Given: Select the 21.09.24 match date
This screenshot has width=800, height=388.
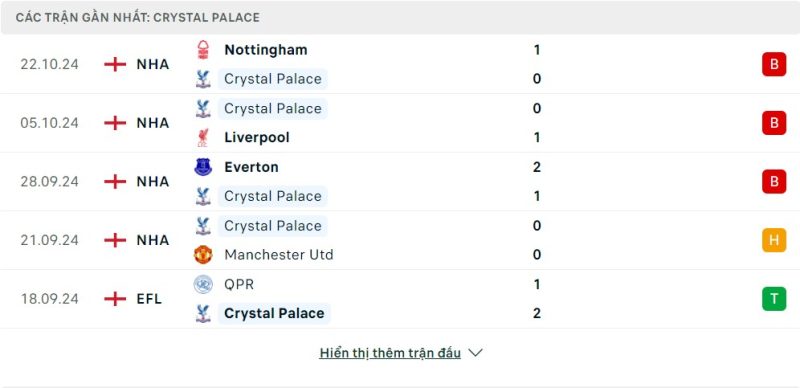Looking at the screenshot, I should coord(49,240).
